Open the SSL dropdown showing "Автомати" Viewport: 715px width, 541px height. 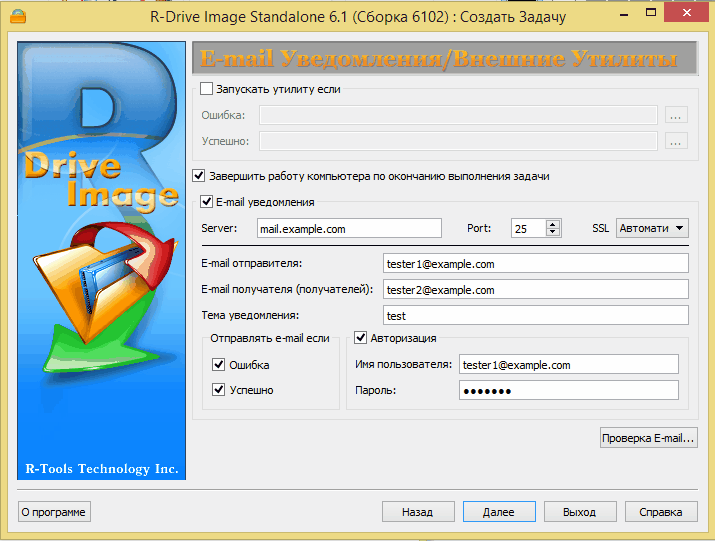(x=652, y=228)
